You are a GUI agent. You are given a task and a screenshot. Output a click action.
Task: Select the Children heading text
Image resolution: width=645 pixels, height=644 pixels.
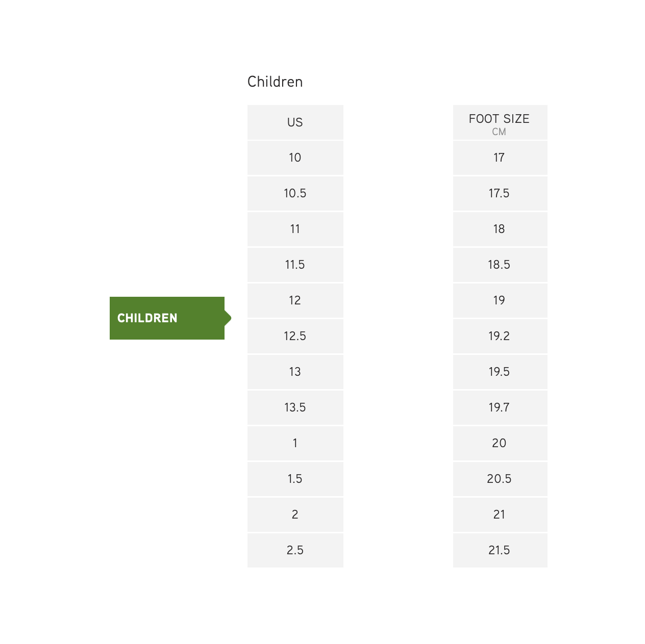(275, 82)
